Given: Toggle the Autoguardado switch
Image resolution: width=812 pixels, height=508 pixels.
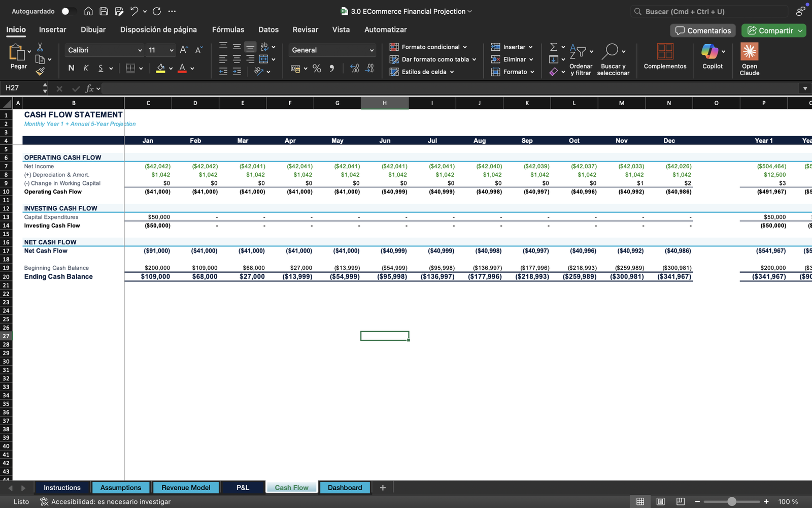Looking at the screenshot, I should click(x=68, y=11).
